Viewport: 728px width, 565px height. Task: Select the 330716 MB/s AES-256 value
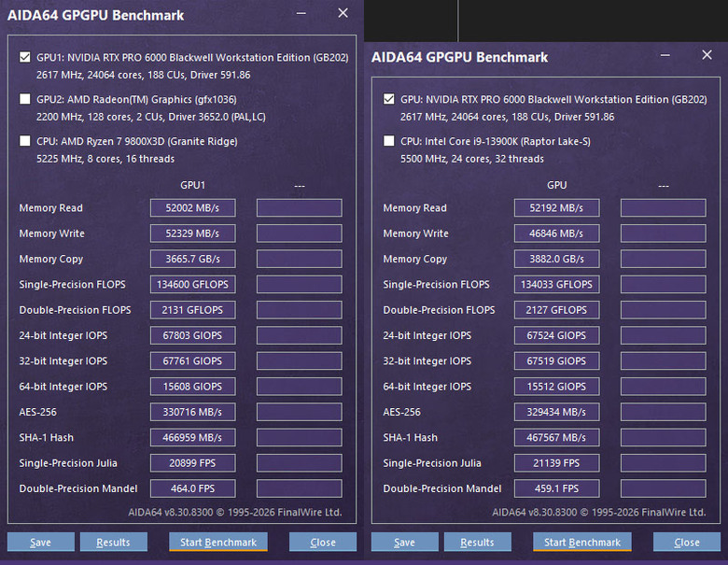point(192,412)
